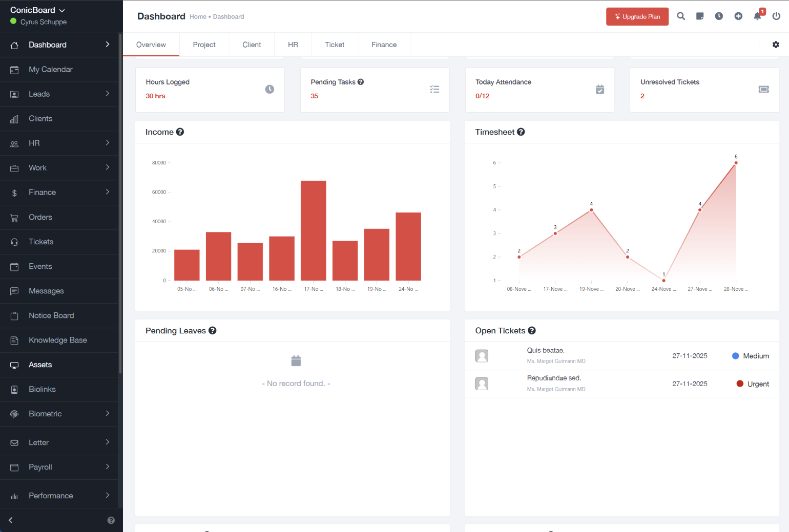Open Assets in the sidebar
The image size is (789, 532).
pos(59,365)
